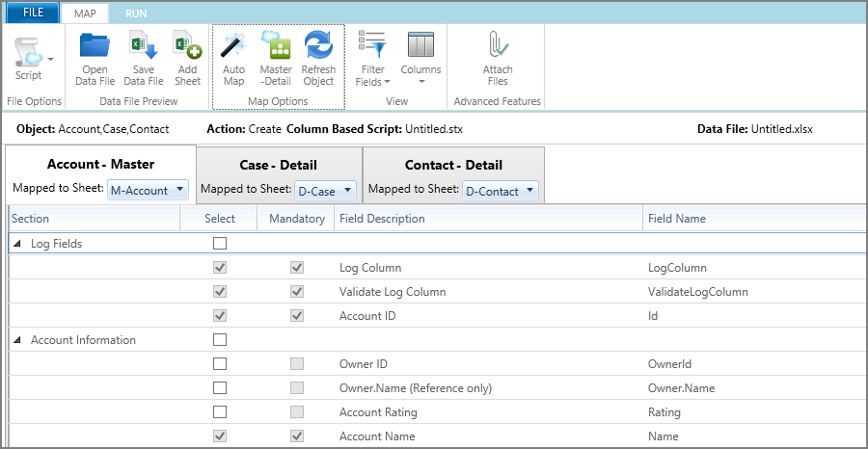The width and height of the screenshot is (868, 449).
Task: Click the Validate Log Column description
Action: click(x=393, y=292)
